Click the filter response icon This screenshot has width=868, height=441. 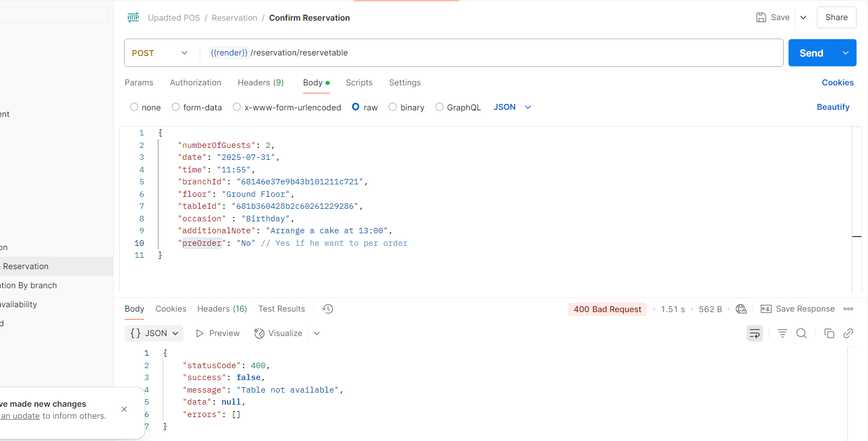coord(782,333)
